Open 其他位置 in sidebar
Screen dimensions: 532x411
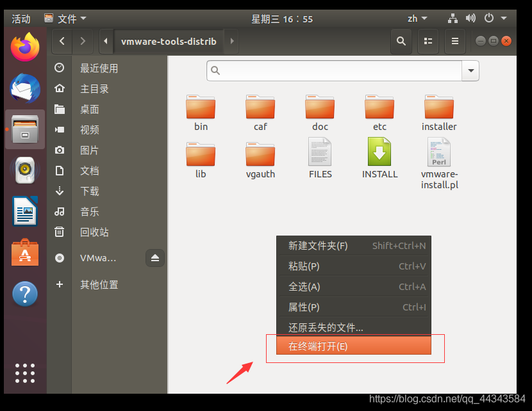pos(107,284)
